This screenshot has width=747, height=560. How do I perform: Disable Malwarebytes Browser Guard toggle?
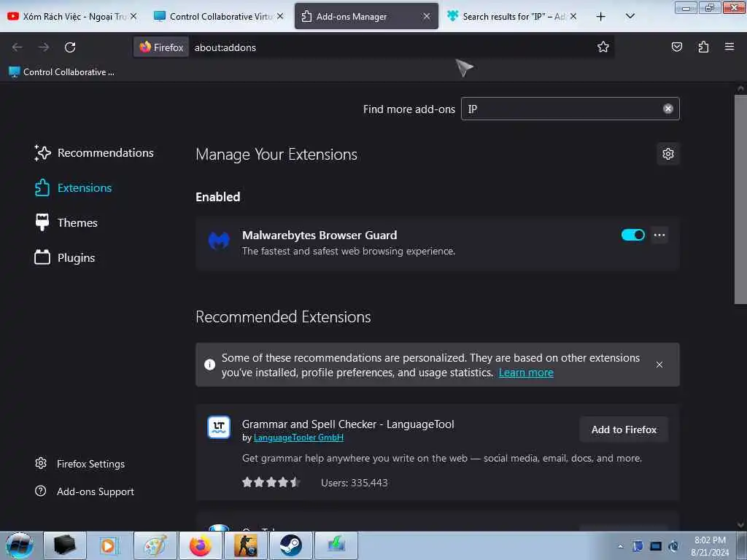(632, 235)
